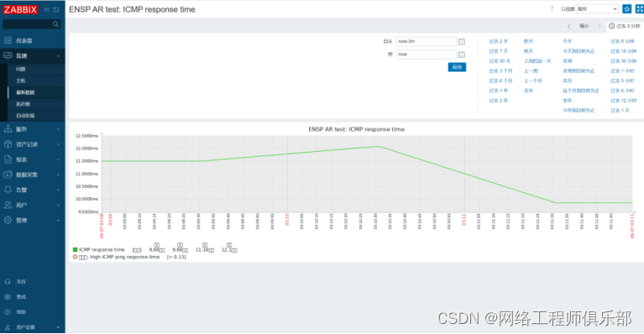644x334 pixels.
Task: Choose the 过去 7 天 range
Action: (499, 51)
